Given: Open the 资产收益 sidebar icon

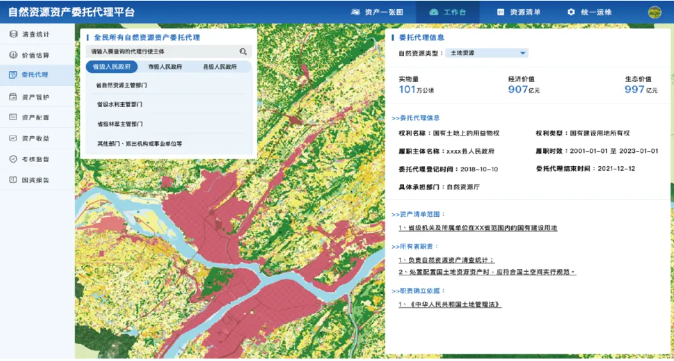Looking at the screenshot, I should (13, 138).
